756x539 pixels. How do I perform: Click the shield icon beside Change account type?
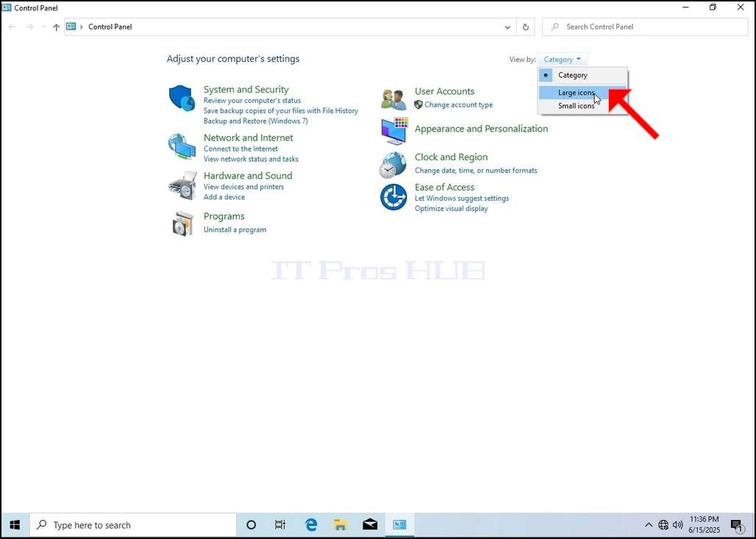(x=418, y=104)
